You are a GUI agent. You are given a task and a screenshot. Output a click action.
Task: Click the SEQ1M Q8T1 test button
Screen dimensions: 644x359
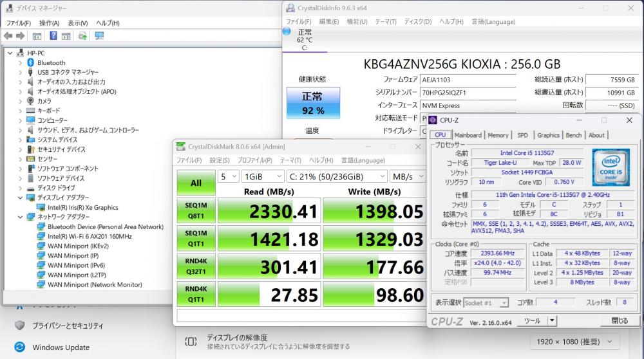(196, 210)
